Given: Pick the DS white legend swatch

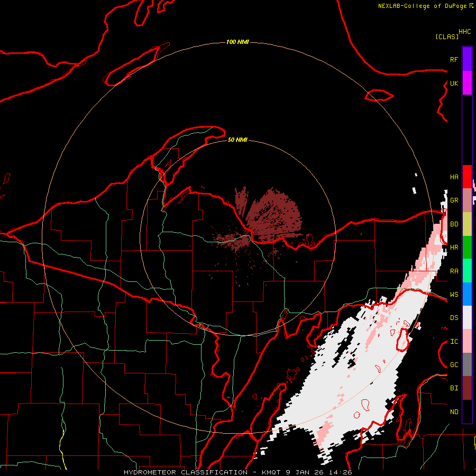Looking at the screenshot, I should pyautogui.click(x=467, y=318).
